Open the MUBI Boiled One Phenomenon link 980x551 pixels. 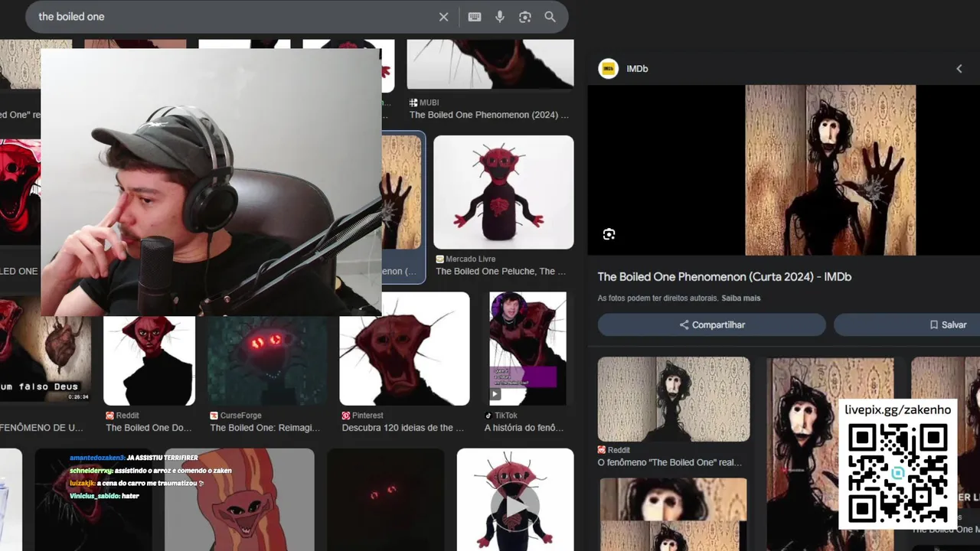488,115
